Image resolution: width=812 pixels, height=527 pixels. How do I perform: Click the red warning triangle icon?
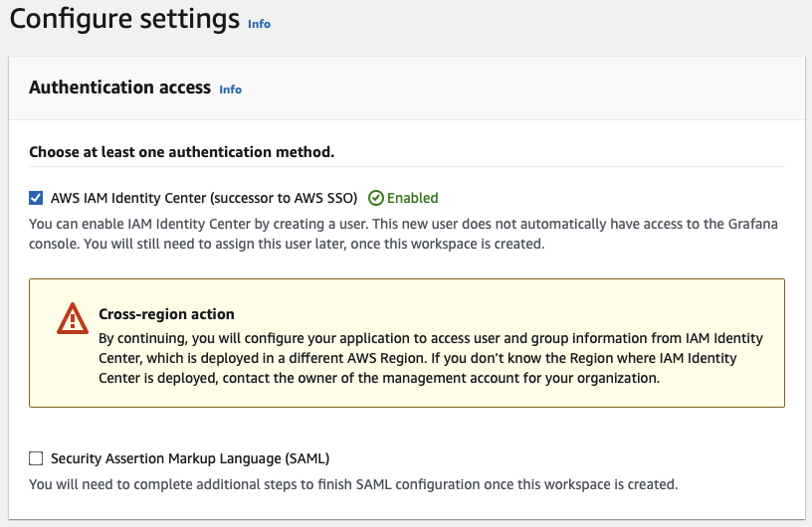(x=73, y=318)
